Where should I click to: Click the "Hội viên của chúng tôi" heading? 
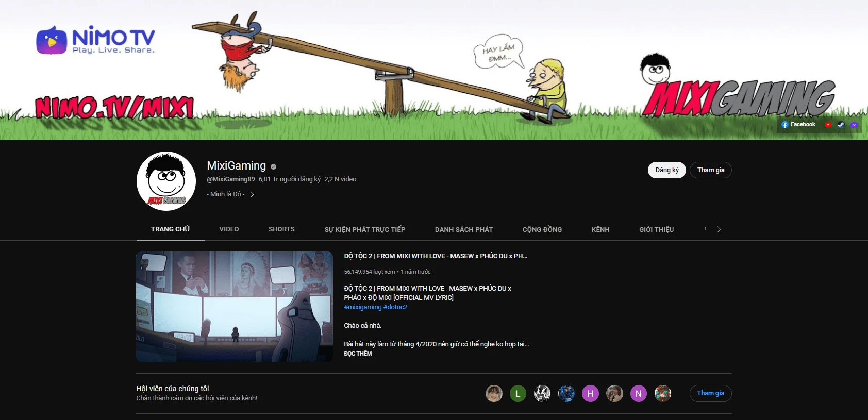(173, 389)
